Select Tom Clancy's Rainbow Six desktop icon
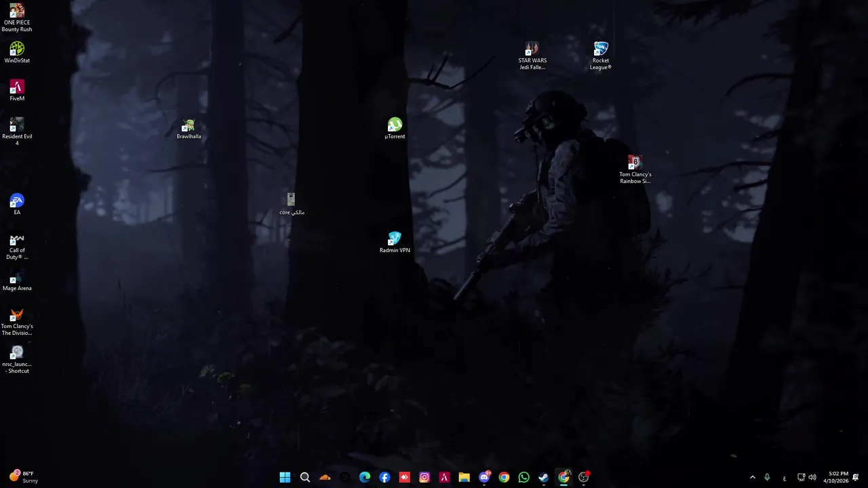The image size is (868, 488). [x=635, y=170]
